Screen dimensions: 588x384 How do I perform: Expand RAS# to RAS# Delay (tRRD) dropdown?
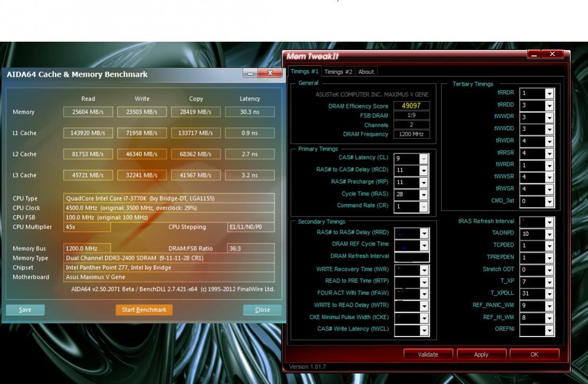pos(424,233)
